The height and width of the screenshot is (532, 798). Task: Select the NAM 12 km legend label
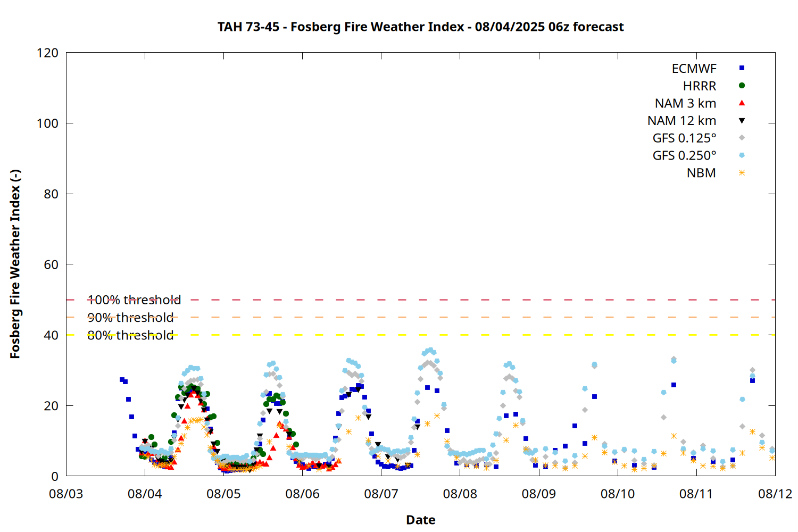coord(681,121)
